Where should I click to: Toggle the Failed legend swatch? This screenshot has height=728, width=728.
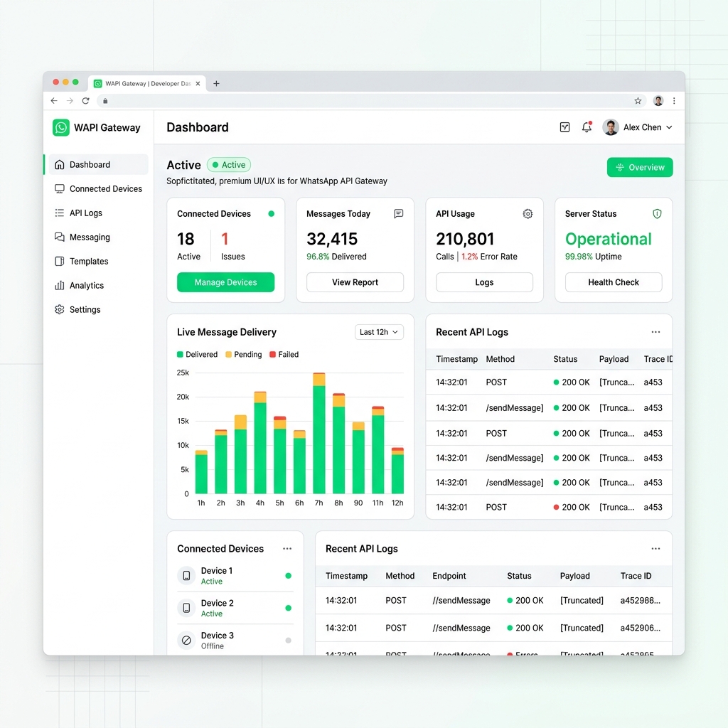pos(272,354)
